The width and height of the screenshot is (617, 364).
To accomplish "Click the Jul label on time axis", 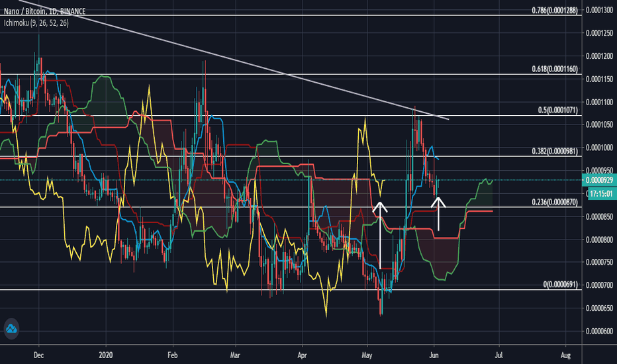I will [x=498, y=355].
